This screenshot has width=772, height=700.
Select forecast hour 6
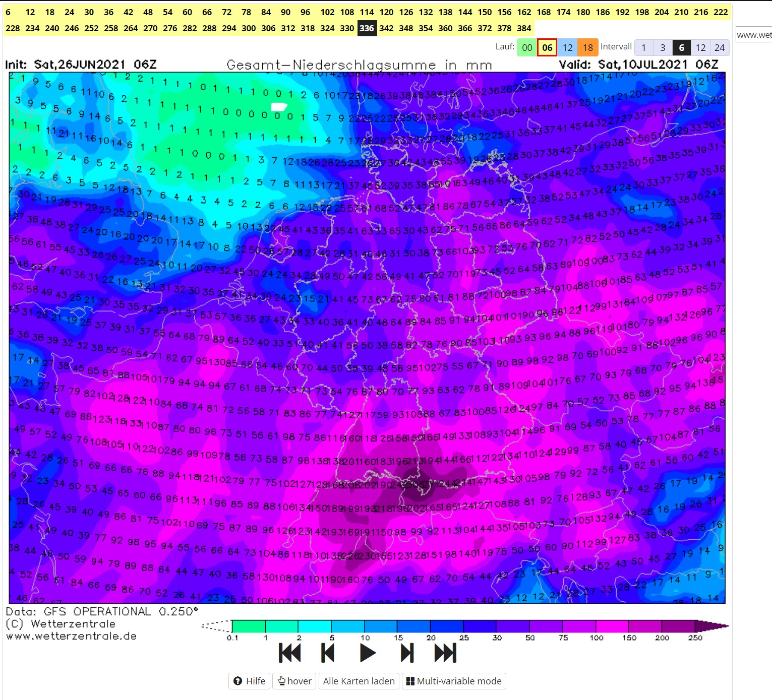(x=8, y=12)
